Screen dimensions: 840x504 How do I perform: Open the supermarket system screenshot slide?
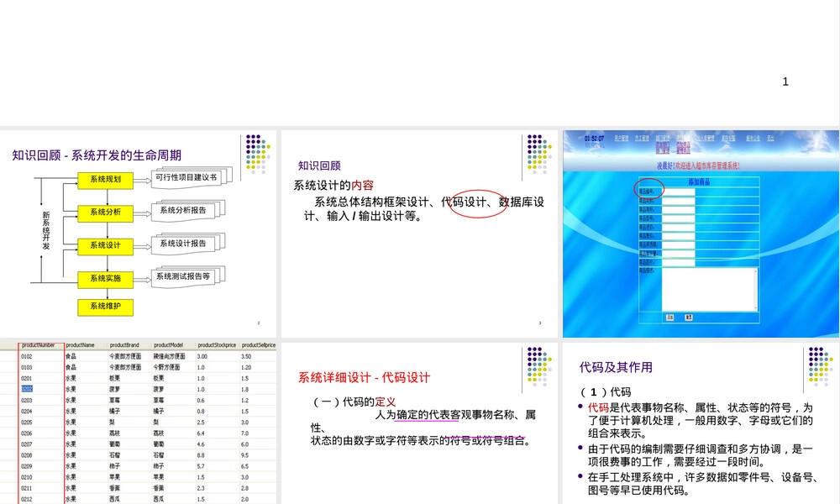[701, 234]
